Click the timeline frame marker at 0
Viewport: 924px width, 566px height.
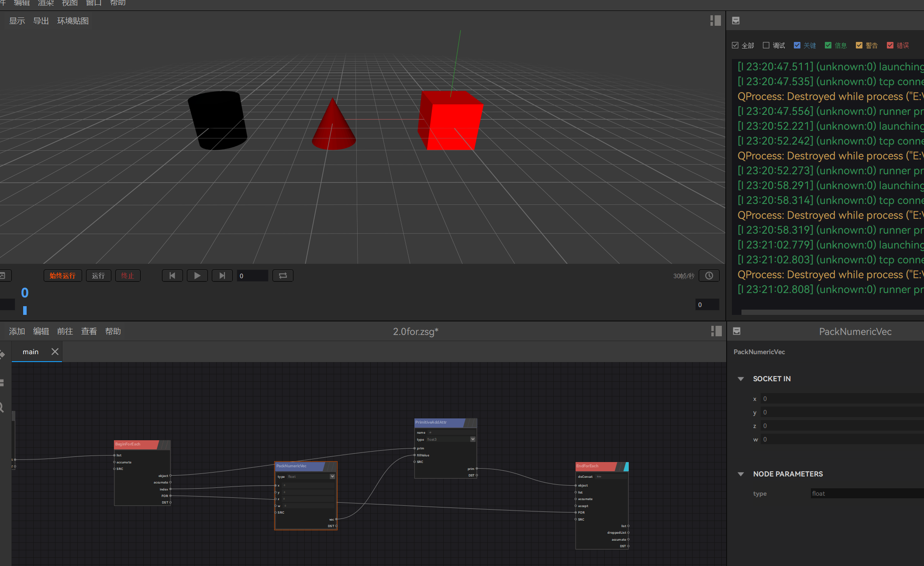point(25,310)
